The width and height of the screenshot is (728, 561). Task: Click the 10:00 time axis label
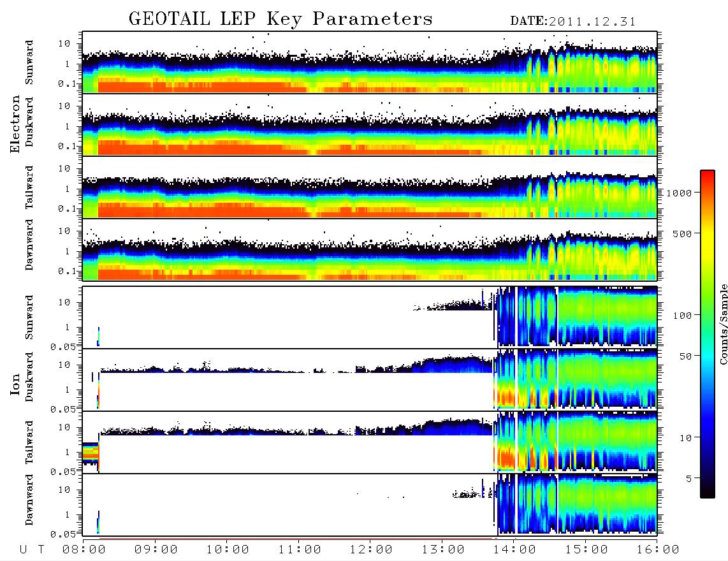[x=228, y=550]
